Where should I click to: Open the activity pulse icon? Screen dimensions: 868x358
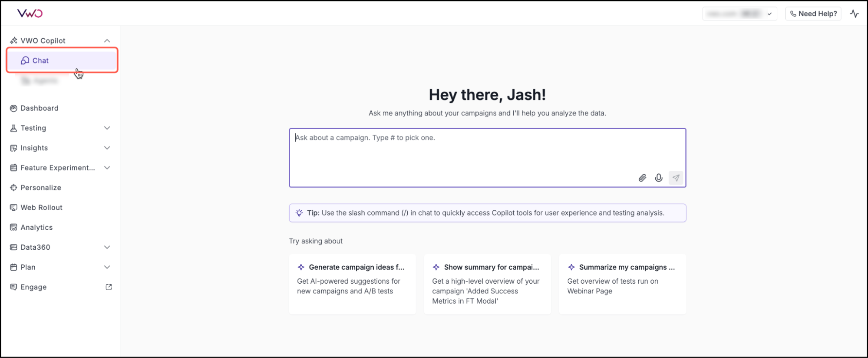[x=854, y=13]
